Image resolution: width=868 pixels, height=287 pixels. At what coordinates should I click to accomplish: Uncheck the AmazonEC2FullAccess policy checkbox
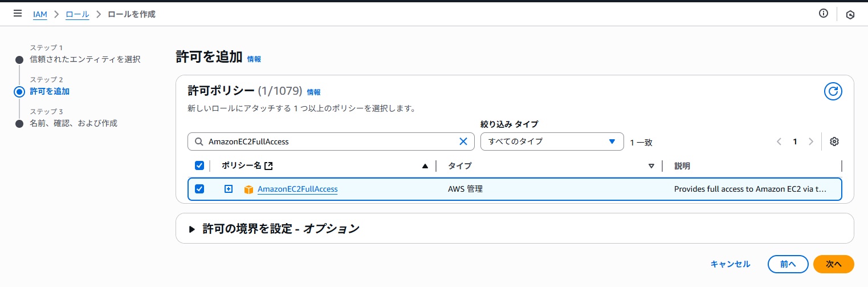pos(199,189)
